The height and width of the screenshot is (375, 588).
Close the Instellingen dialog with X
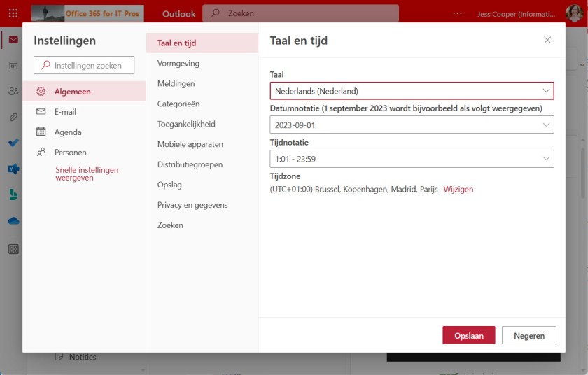tap(547, 40)
